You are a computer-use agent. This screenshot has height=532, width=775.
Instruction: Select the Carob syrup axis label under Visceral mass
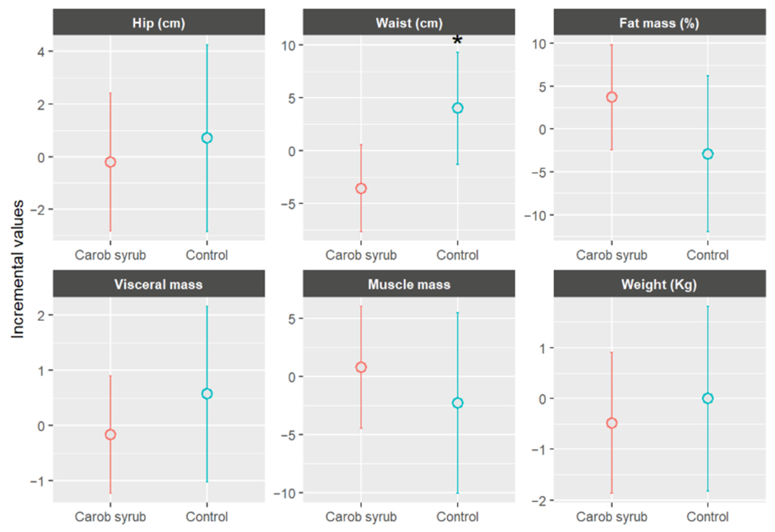(110, 517)
